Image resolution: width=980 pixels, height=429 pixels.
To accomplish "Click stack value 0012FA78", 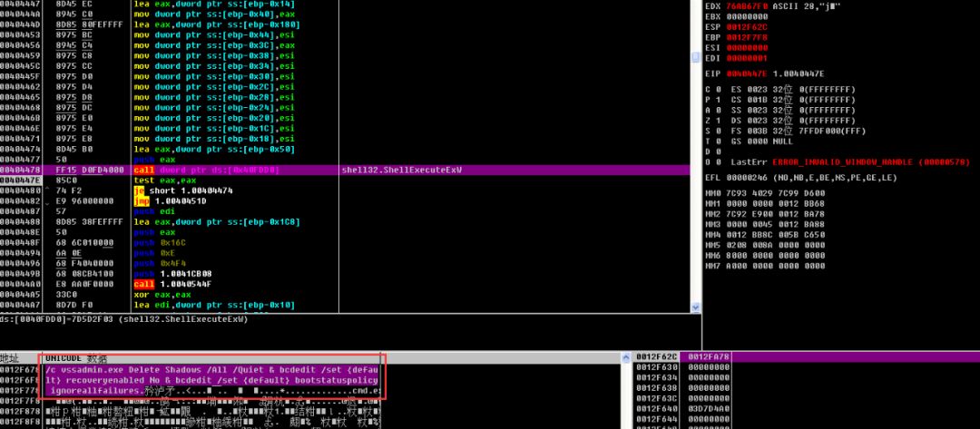I will pos(708,357).
